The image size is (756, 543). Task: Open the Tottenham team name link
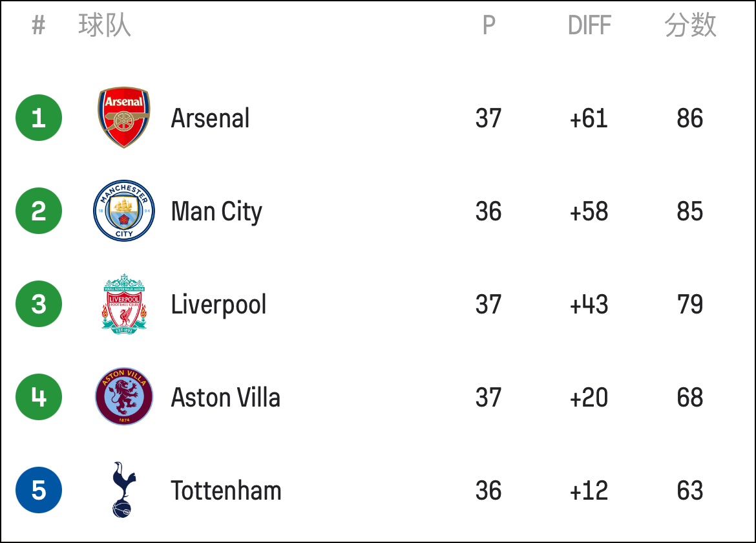226,491
